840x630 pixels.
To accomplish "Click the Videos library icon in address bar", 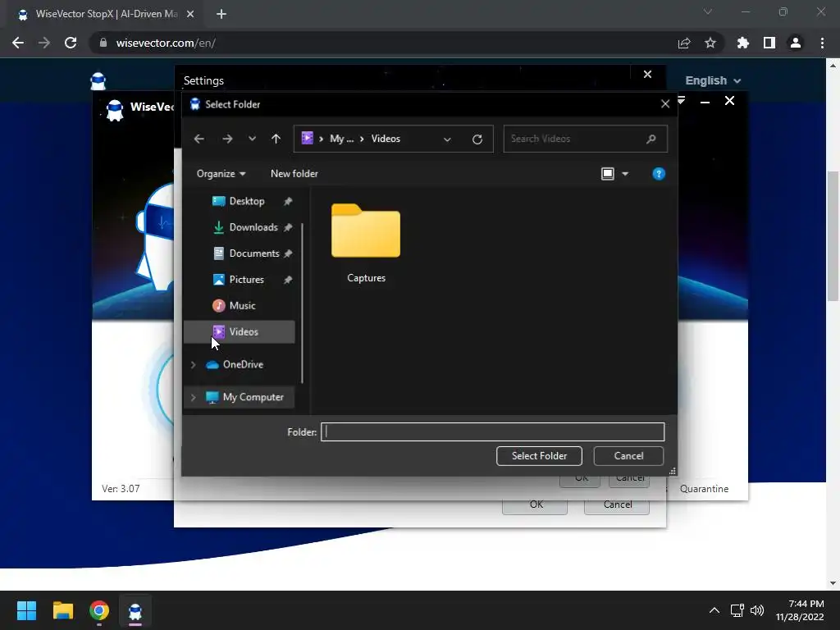I will click(307, 138).
